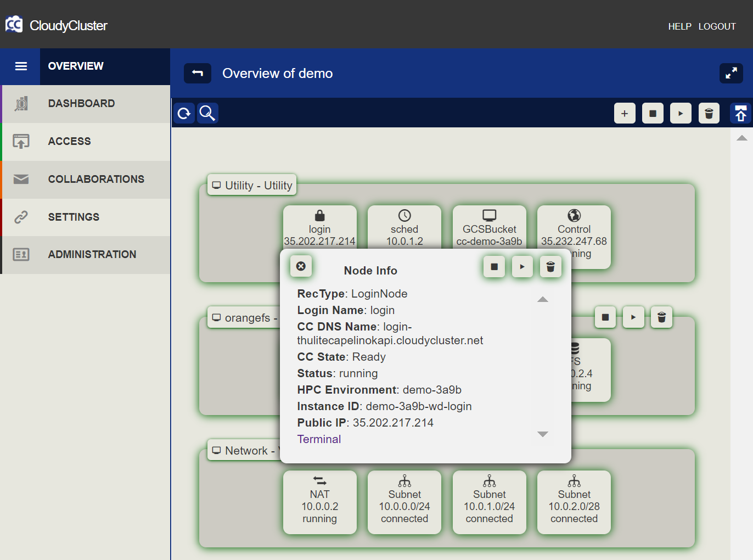753x560 pixels.
Task: Click the Utility - Utility group label
Action: coord(252,185)
